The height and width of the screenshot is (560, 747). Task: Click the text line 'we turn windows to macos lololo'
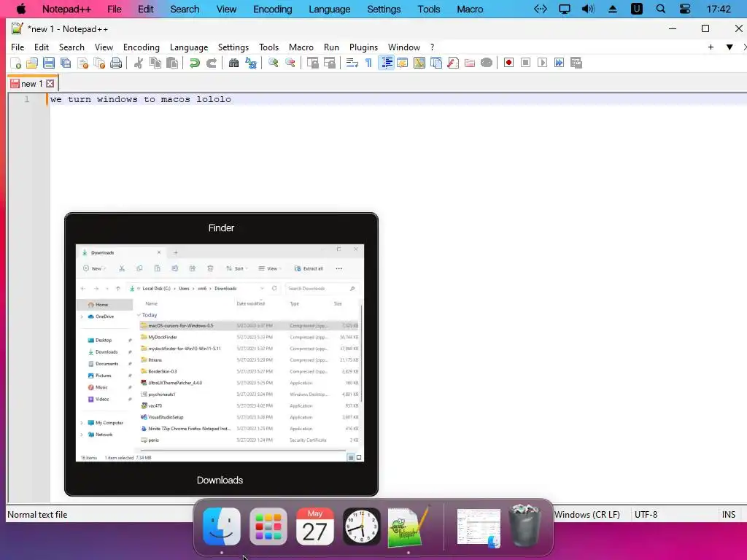[x=141, y=99]
